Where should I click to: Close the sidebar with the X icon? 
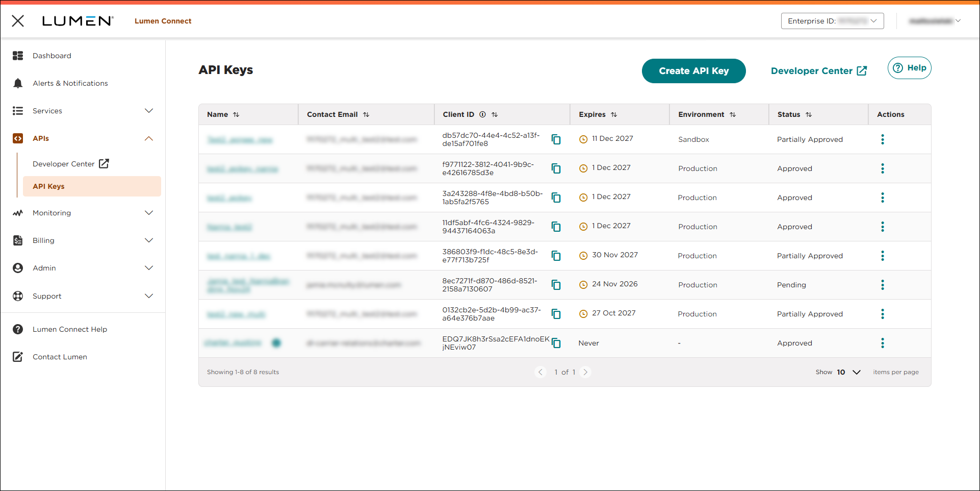coord(18,21)
